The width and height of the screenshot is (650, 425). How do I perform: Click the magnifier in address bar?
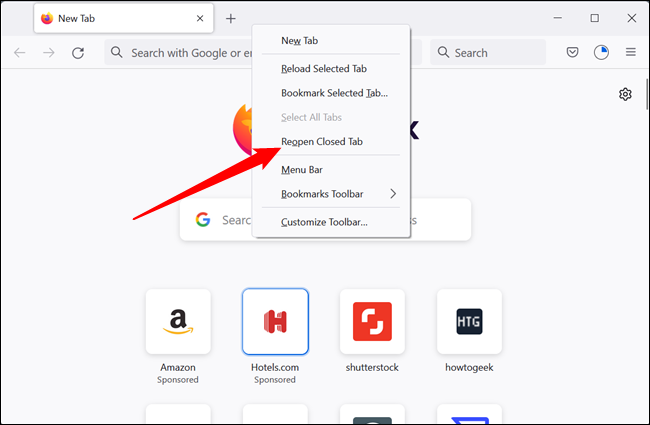pyautogui.click(x=116, y=52)
